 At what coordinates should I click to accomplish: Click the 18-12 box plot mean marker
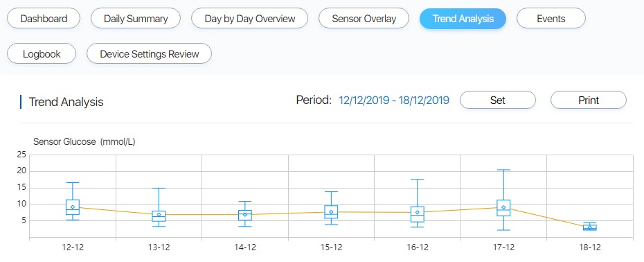pyautogui.click(x=590, y=227)
